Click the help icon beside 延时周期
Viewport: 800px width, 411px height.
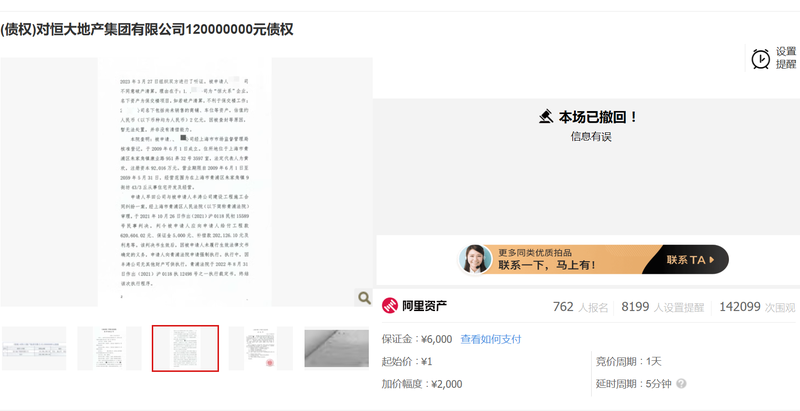(681, 384)
